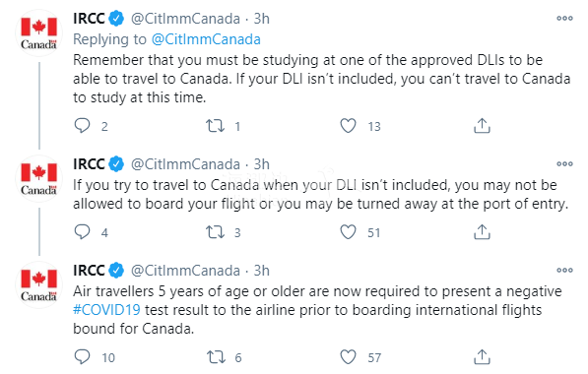Share the COVID19 test result tweet

pyautogui.click(x=482, y=357)
